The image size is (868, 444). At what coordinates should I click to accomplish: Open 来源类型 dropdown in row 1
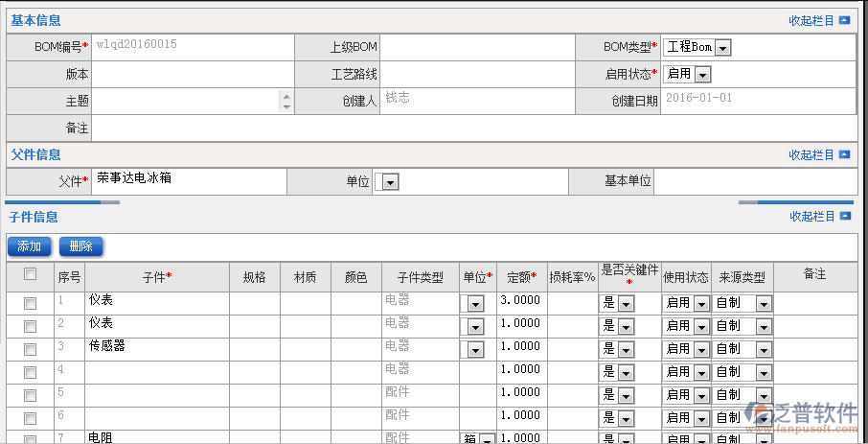pyautogui.click(x=763, y=303)
